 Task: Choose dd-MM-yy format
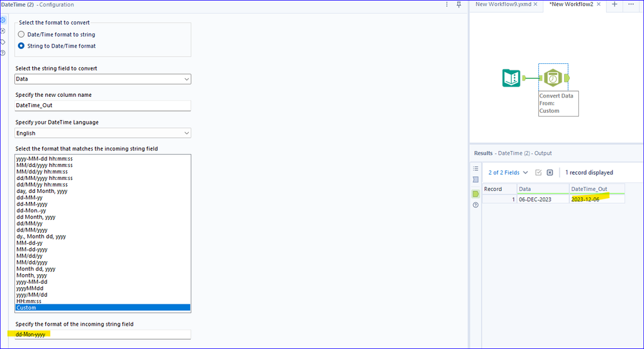point(102,198)
